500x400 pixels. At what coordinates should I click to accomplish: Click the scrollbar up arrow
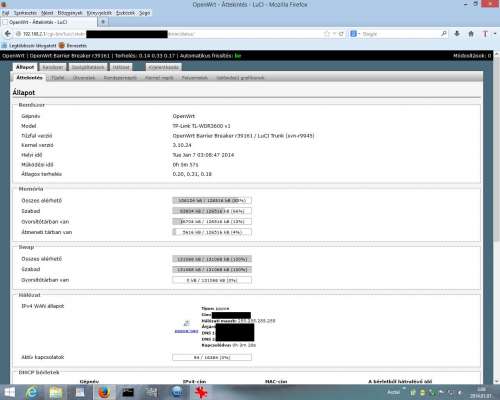tap(497, 54)
